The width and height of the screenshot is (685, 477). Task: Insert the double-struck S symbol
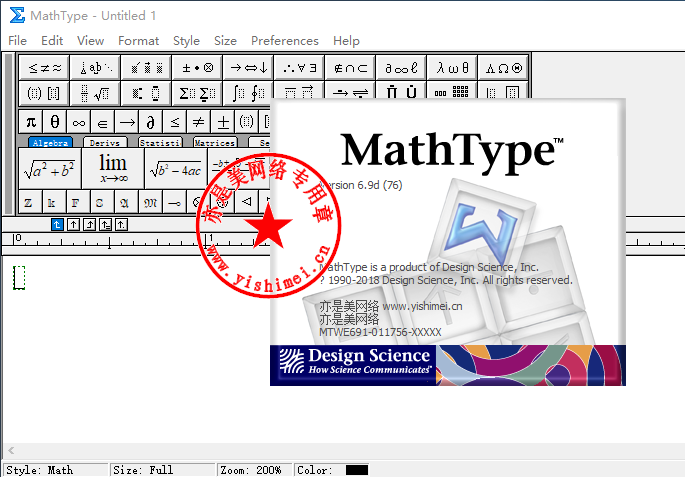point(103,202)
